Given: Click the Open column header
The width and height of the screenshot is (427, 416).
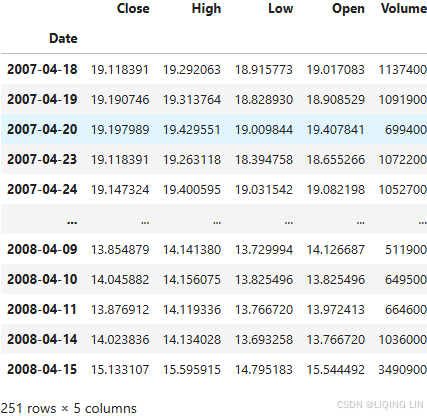Looking at the screenshot, I should tap(348, 9).
